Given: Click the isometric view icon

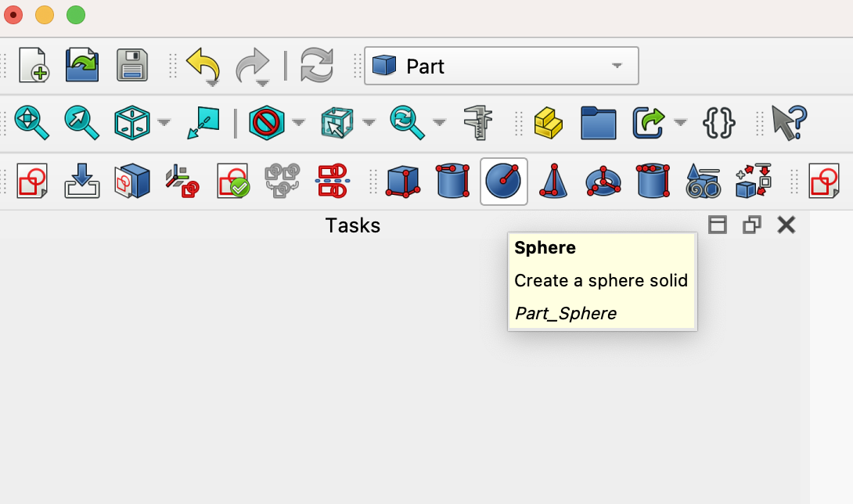Looking at the screenshot, I should click(132, 123).
